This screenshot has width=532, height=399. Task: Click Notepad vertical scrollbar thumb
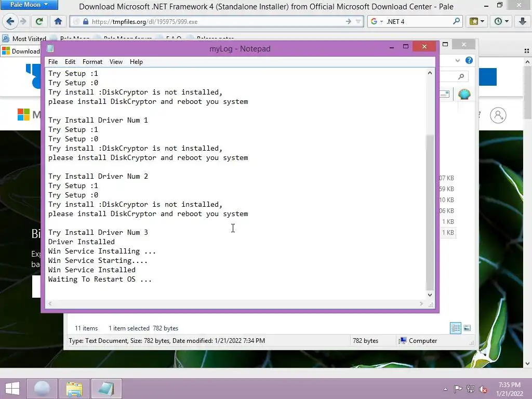tap(430, 212)
